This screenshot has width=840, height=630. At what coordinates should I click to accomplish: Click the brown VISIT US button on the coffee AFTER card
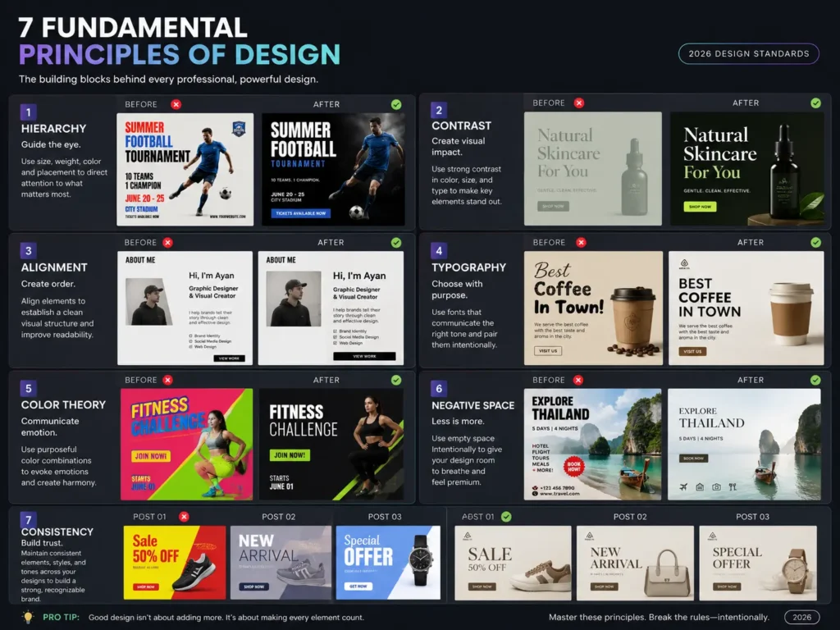pyautogui.click(x=692, y=351)
